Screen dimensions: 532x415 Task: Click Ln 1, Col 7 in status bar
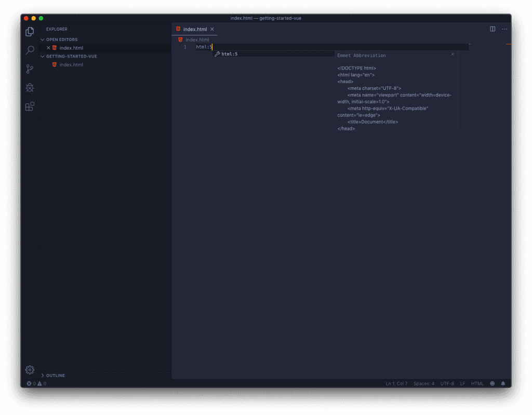[x=396, y=383]
